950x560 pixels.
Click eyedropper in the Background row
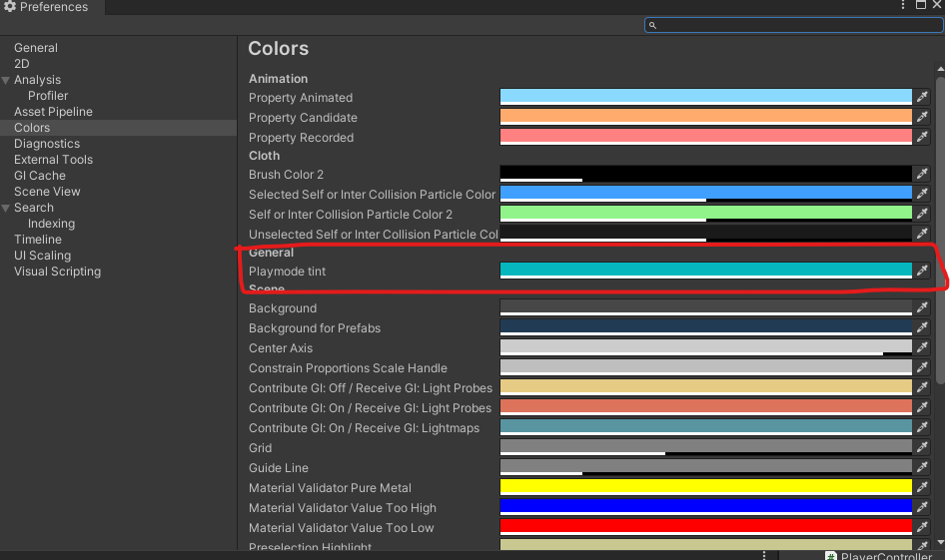pyautogui.click(x=922, y=307)
